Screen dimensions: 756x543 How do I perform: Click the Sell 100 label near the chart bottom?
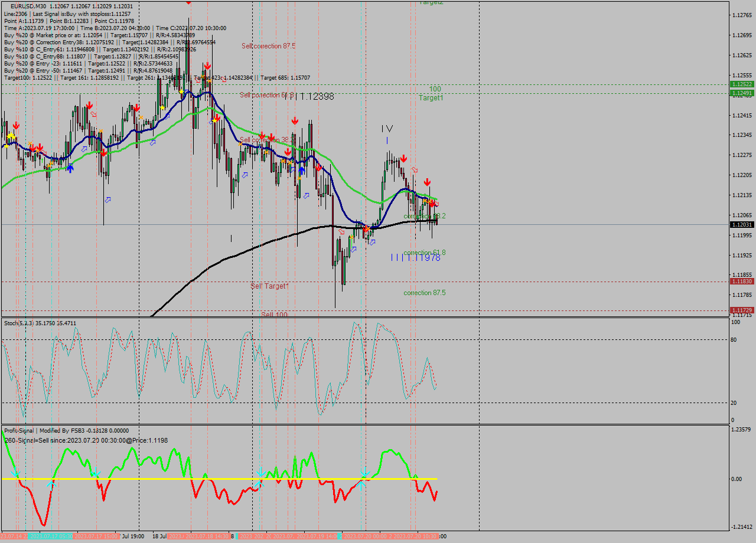[273, 314]
